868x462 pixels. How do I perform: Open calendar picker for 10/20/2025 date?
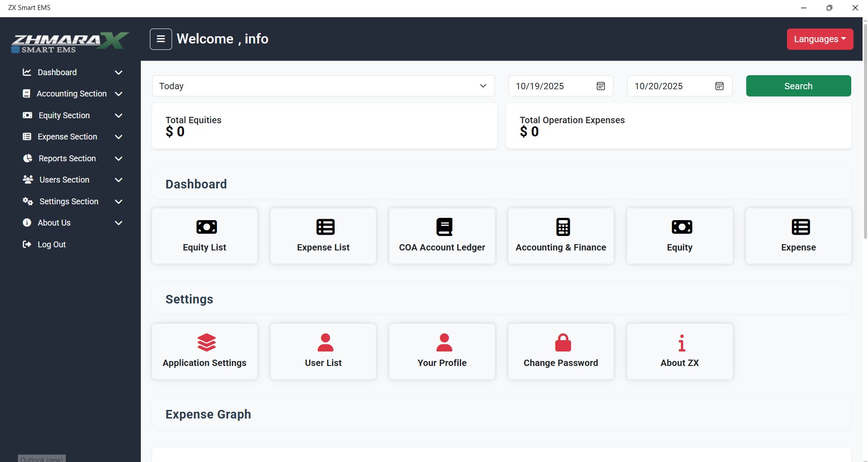pyautogui.click(x=719, y=86)
